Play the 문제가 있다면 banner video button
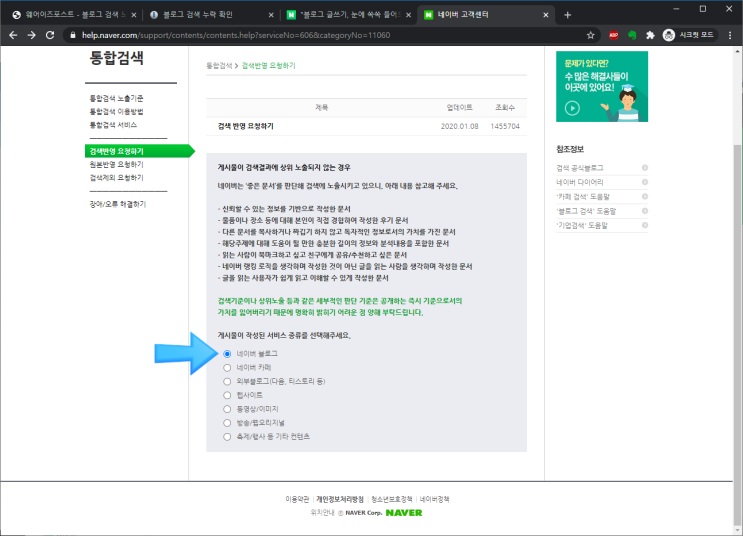Screen dimensions: 743x536 (x=572, y=108)
